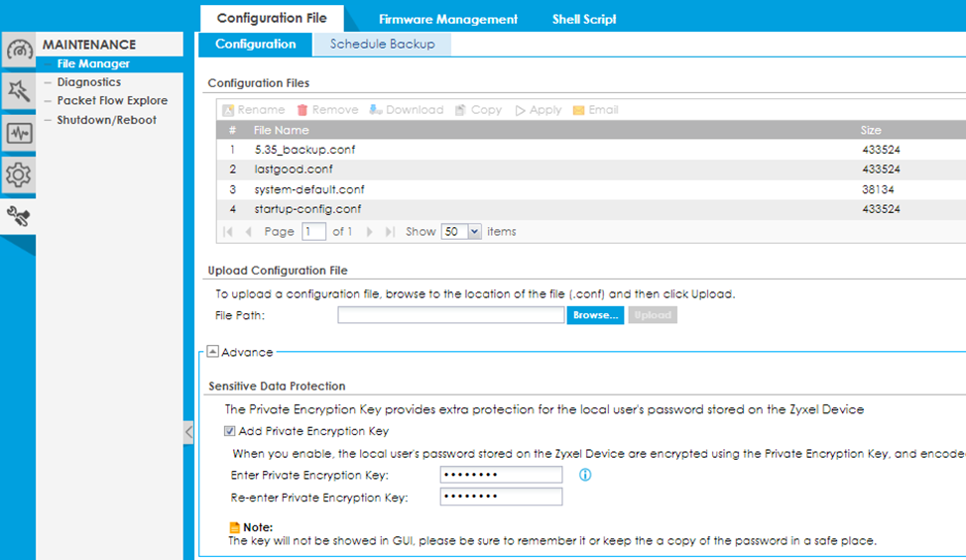Collapse the left navigation panel
The height and width of the screenshot is (560, 966).
click(x=188, y=432)
